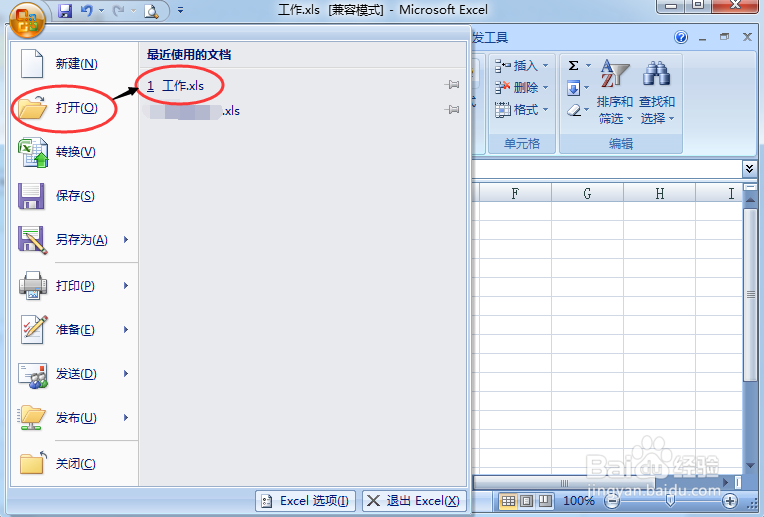The height and width of the screenshot is (517, 764).
Task: Open the Insert (插入) dropdown arrow
Action: point(545,65)
